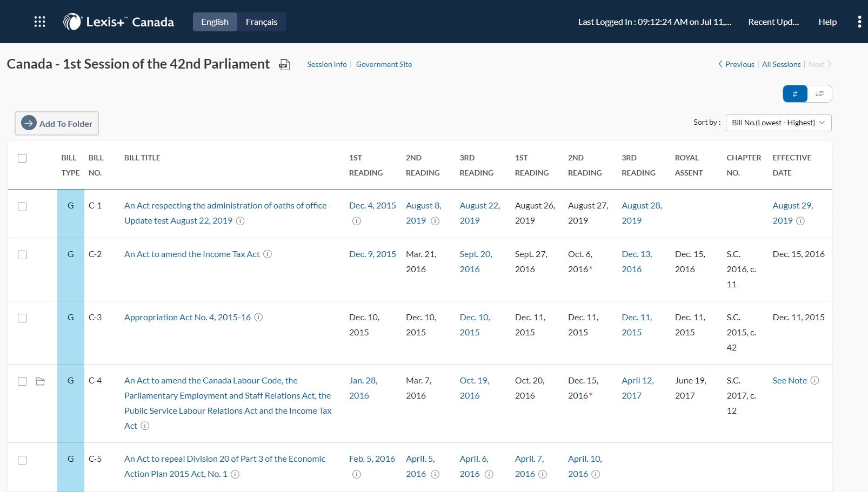Tick the select-all checkbox in table header
Image resolution: width=868 pixels, height=492 pixels.
pyautogui.click(x=22, y=158)
